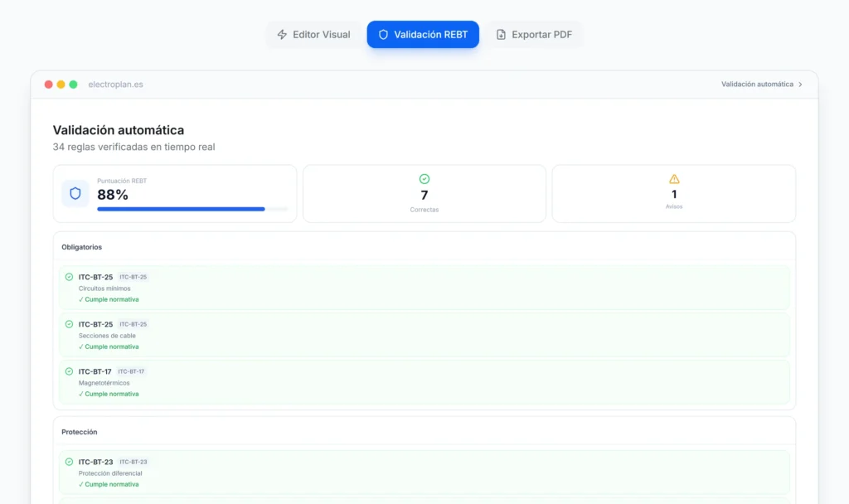
Task: Click the "Validación automática" page heading
Action: click(119, 130)
